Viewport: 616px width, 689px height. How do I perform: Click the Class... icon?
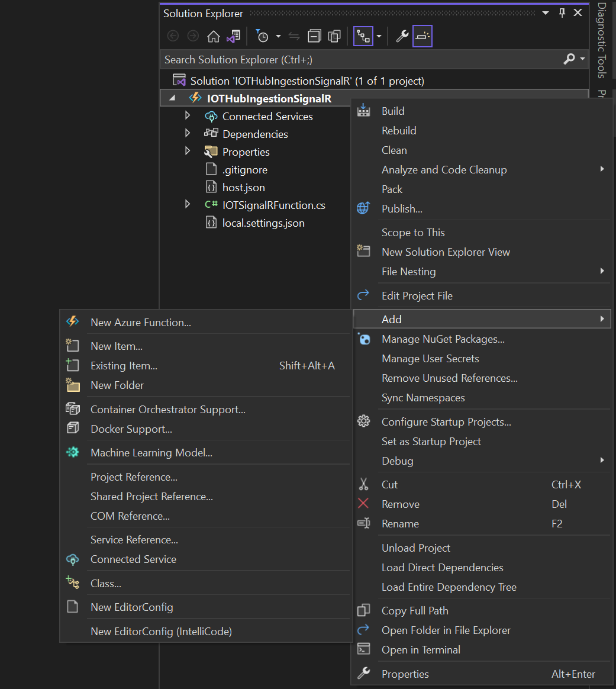pyautogui.click(x=73, y=582)
